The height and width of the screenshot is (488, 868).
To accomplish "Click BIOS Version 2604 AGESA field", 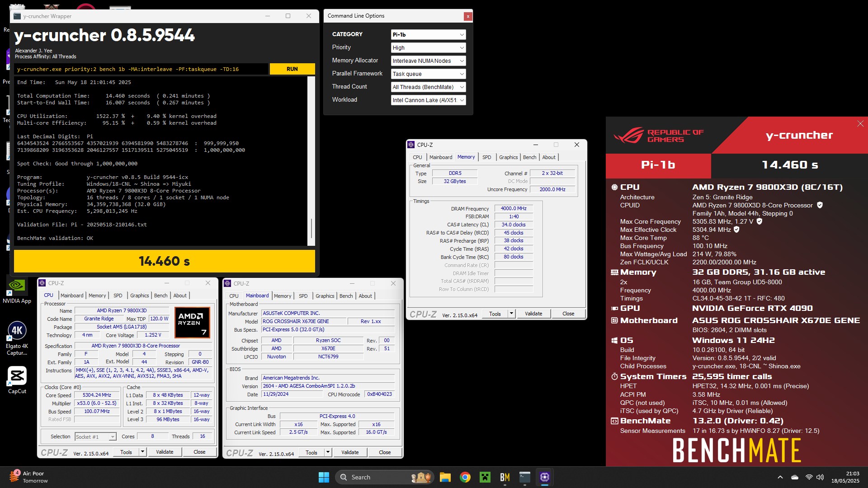I will (328, 386).
